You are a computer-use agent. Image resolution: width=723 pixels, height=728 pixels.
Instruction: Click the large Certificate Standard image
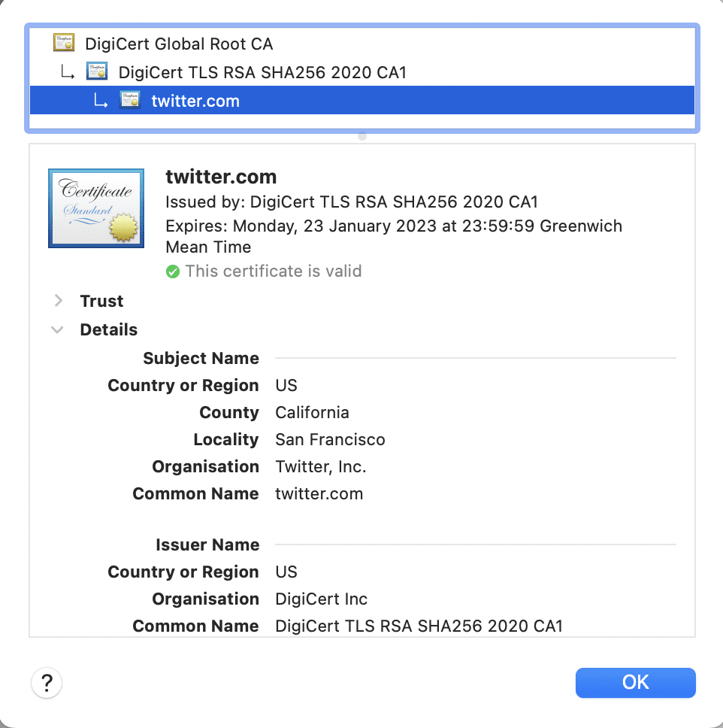coord(96,208)
